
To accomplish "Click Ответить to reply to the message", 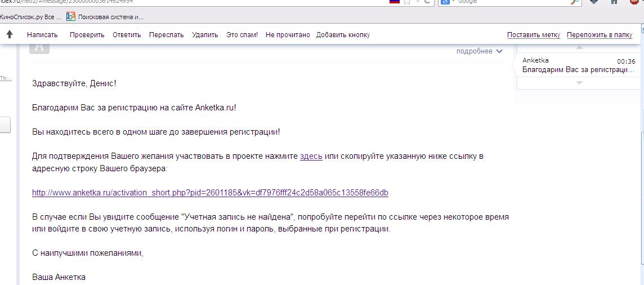I will (x=127, y=35).
